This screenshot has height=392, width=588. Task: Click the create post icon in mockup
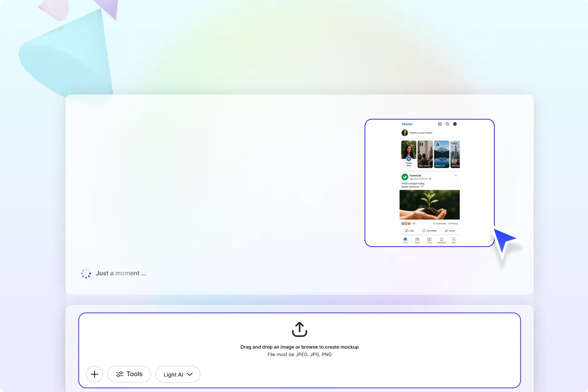(x=440, y=124)
